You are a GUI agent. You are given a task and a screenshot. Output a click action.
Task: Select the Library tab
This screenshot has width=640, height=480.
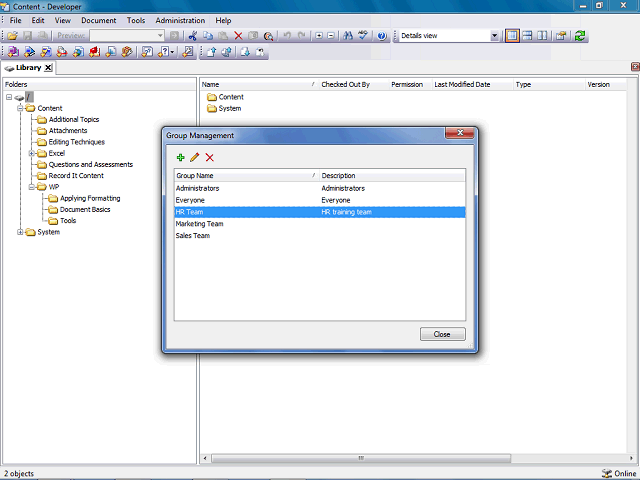click(28, 68)
